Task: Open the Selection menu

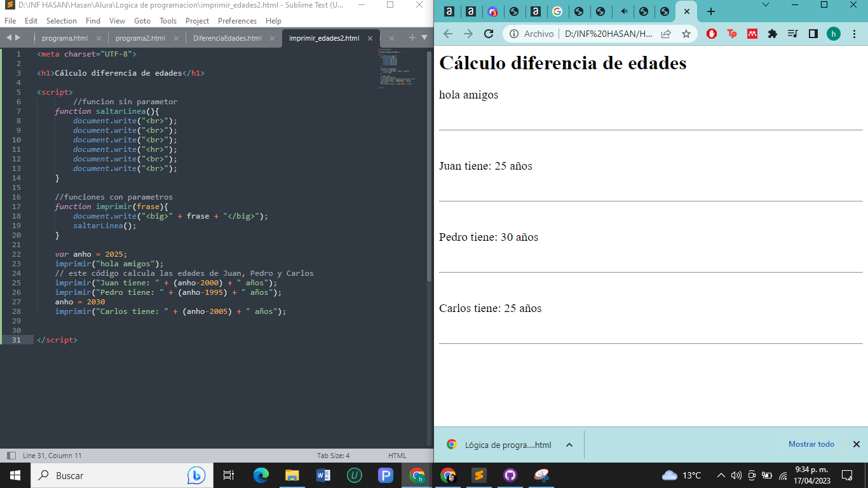Action: pyautogui.click(x=62, y=20)
